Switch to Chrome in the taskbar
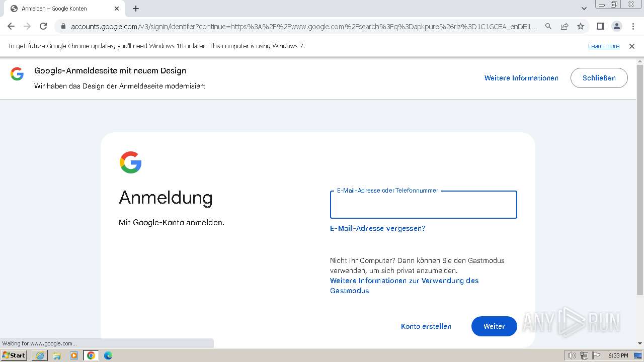The width and height of the screenshot is (644, 362). coord(91,355)
